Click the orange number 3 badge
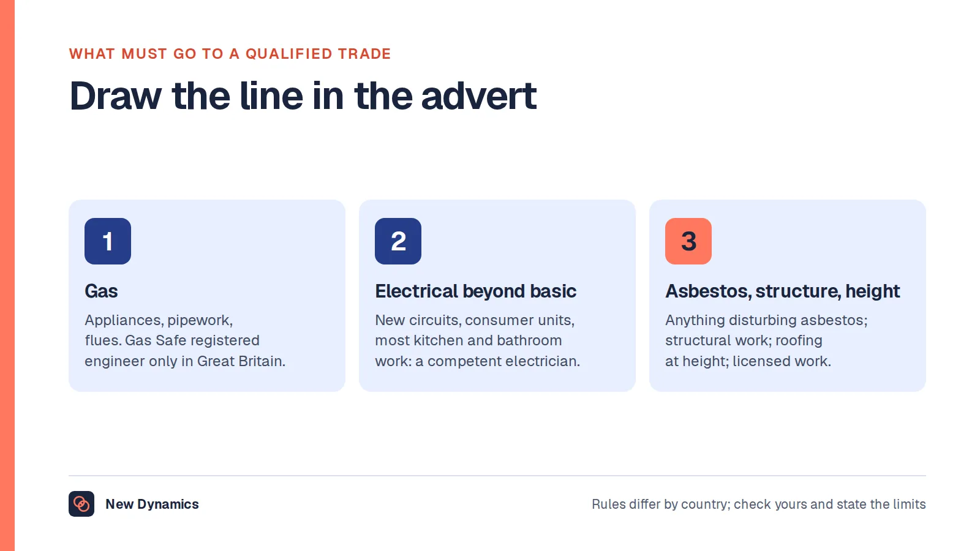Viewport: 980px width, 551px height. pyautogui.click(x=688, y=241)
